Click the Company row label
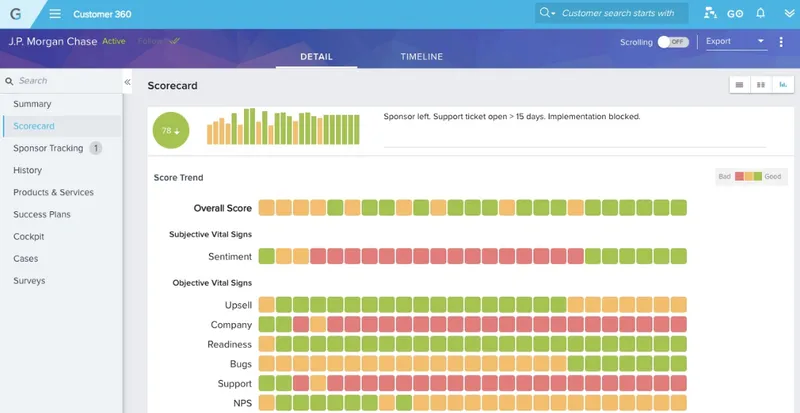 [x=231, y=325]
